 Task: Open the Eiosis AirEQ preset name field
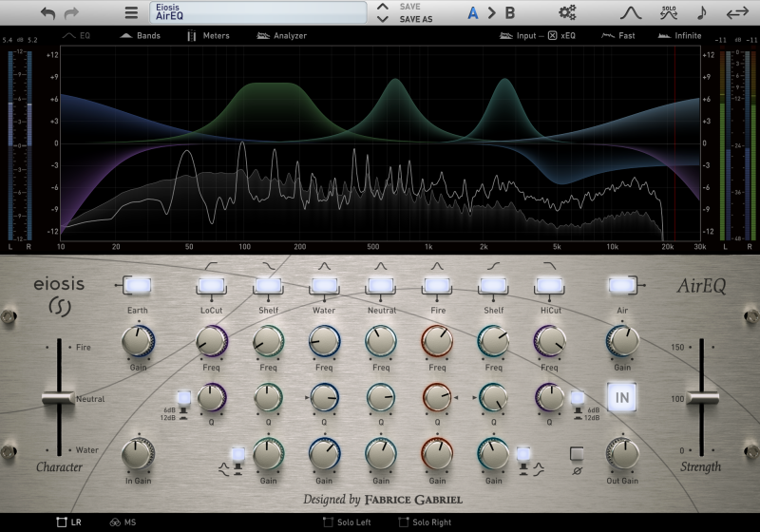(257, 12)
